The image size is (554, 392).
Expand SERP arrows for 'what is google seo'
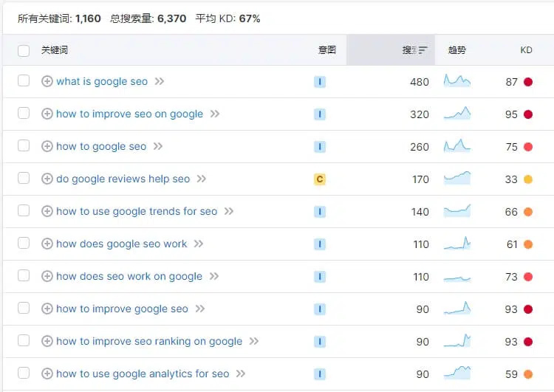tap(160, 82)
